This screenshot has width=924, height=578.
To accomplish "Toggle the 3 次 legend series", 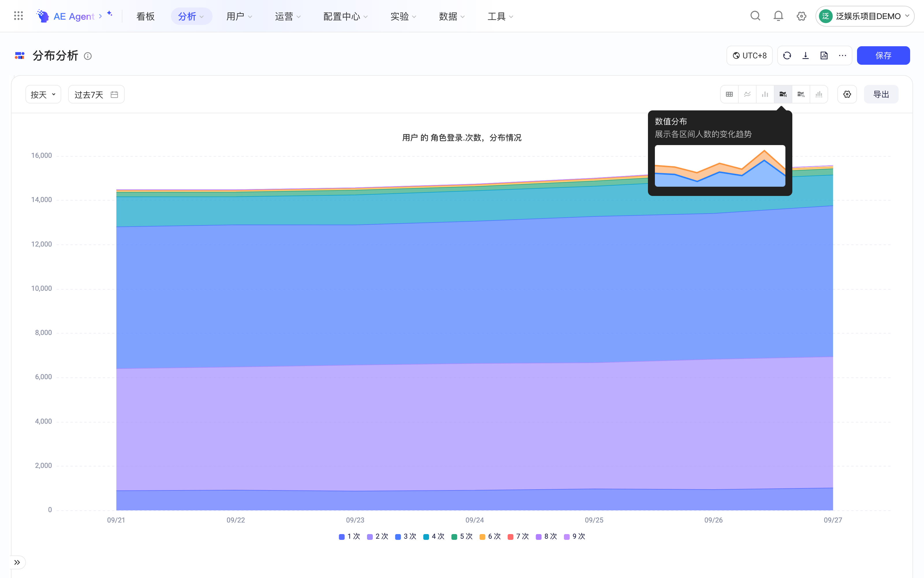I will pyautogui.click(x=406, y=536).
